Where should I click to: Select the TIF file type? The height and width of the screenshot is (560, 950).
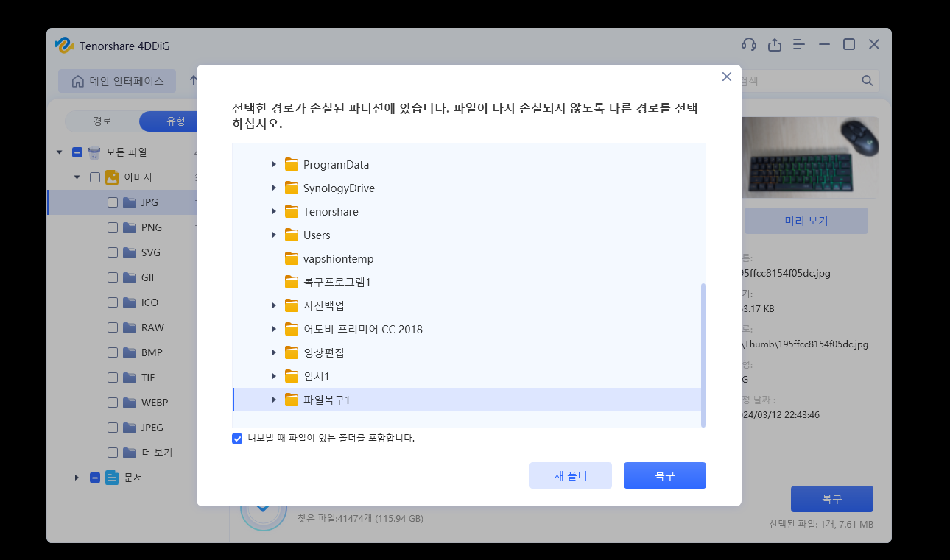(x=148, y=378)
